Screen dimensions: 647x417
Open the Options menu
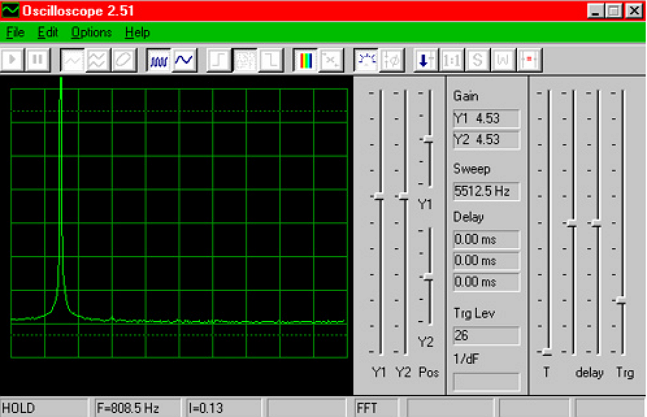[x=91, y=32]
